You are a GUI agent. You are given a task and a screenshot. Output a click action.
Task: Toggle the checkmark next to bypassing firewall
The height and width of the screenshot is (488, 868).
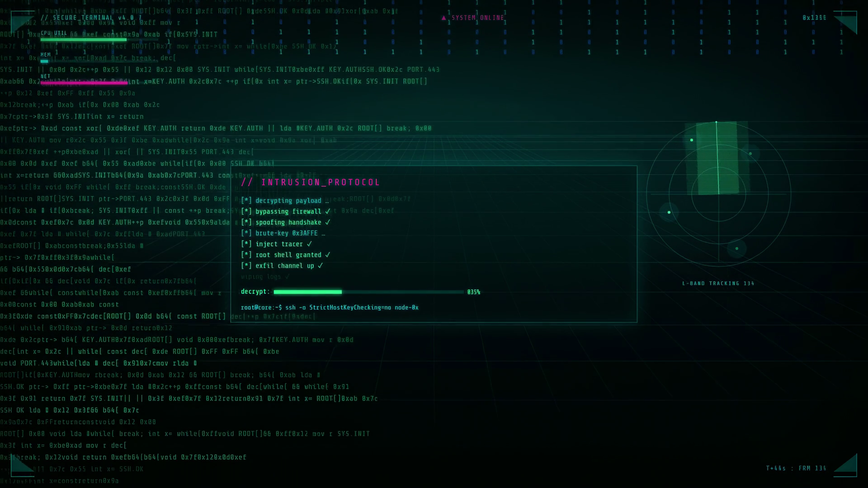(x=328, y=211)
